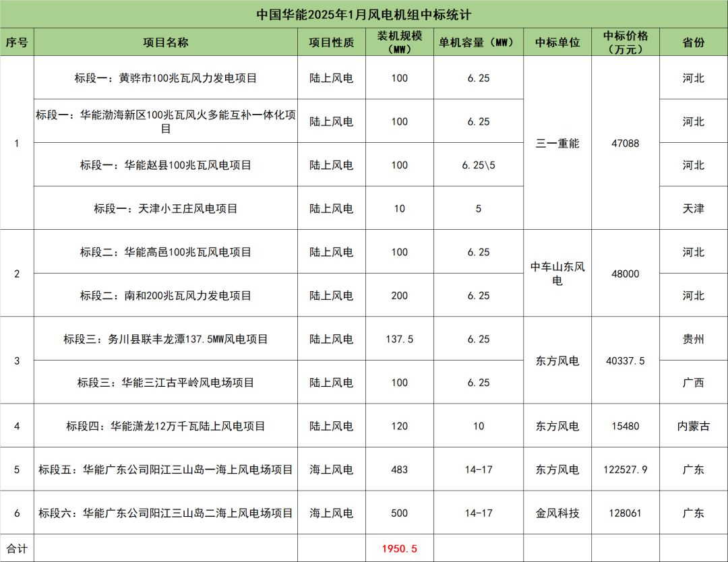Select 14-17 in the 三山岛一 row
The width and height of the screenshot is (728, 562).
click(479, 469)
